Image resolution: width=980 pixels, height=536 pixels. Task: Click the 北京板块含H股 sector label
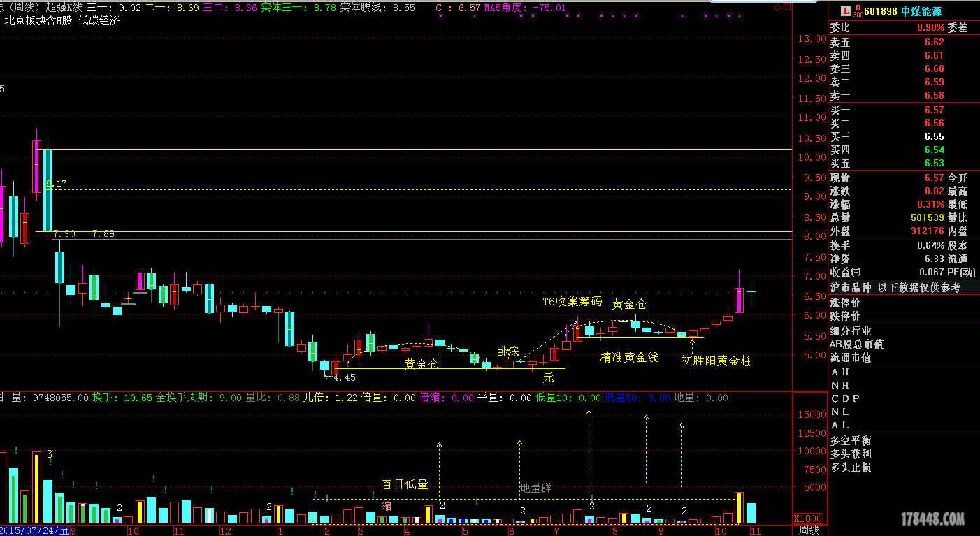click(38, 21)
